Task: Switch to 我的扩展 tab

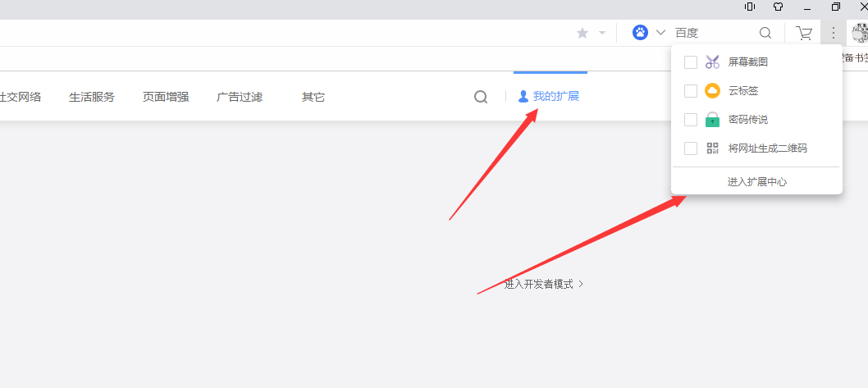Action: [x=549, y=97]
